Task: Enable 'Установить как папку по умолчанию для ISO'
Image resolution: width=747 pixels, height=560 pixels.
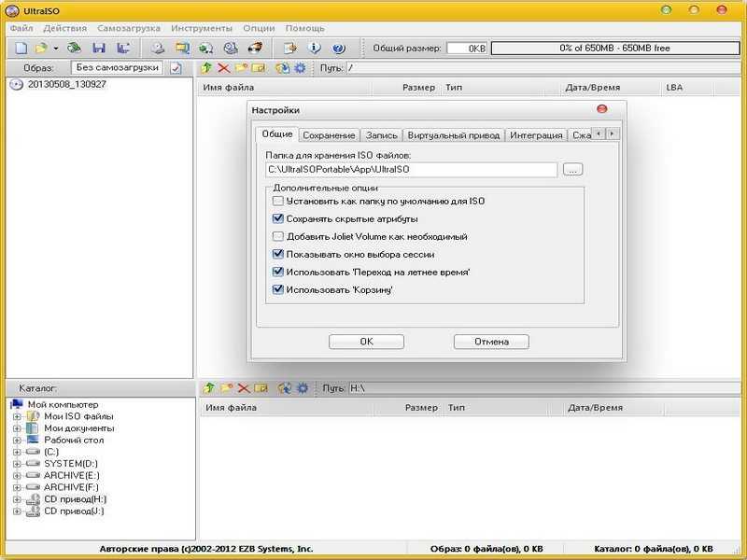Action: pyautogui.click(x=277, y=201)
